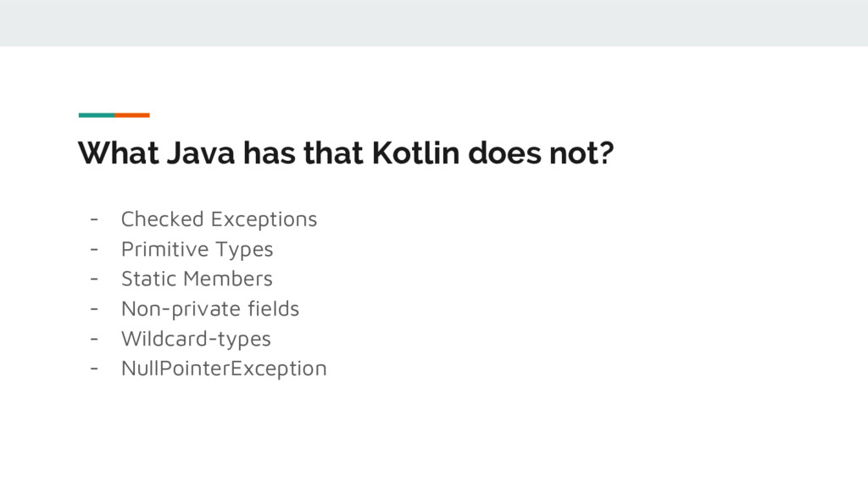The image size is (868, 488).
Task: Click the word Kotlin in the title
Action: (x=415, y=153)
